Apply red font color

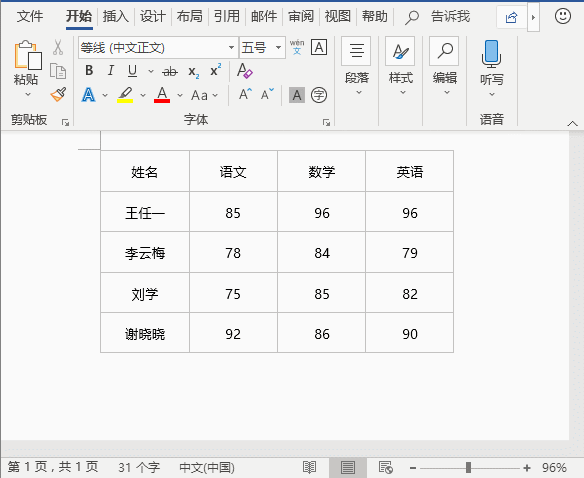click(162, 95)
